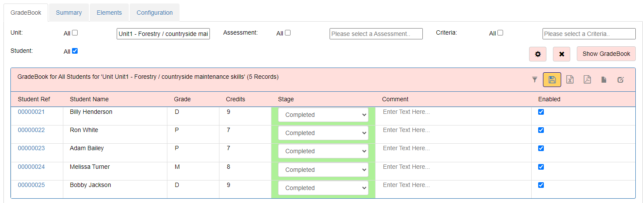Click the Criteria selection field
The height and width of the screenshot is (203, 644).
tap(589, 34)
